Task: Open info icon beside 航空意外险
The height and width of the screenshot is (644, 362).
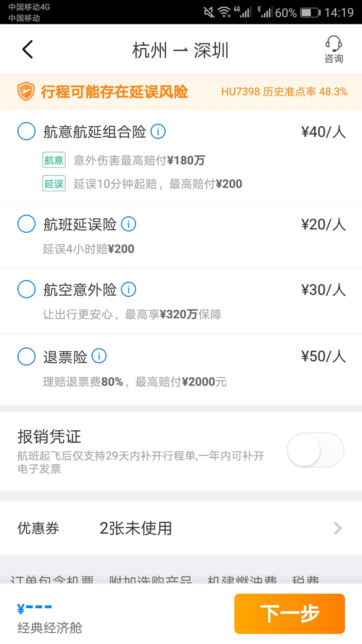Action: pos(129,289)
